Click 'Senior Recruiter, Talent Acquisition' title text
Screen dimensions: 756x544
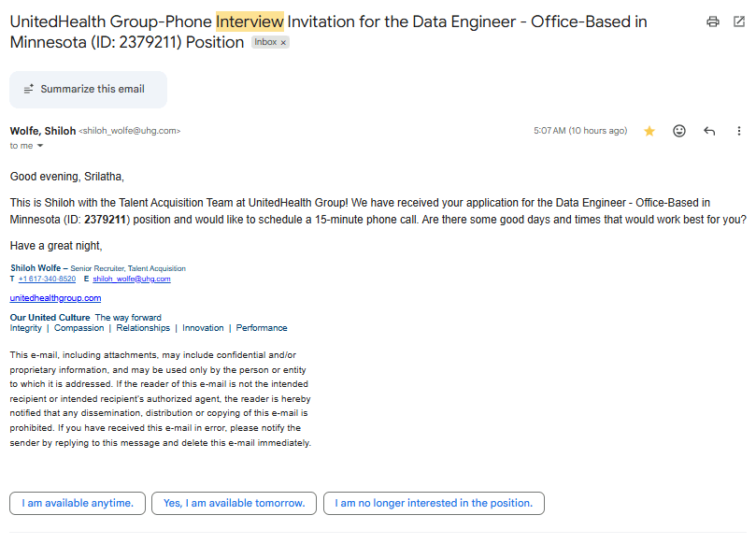(128, 268)
